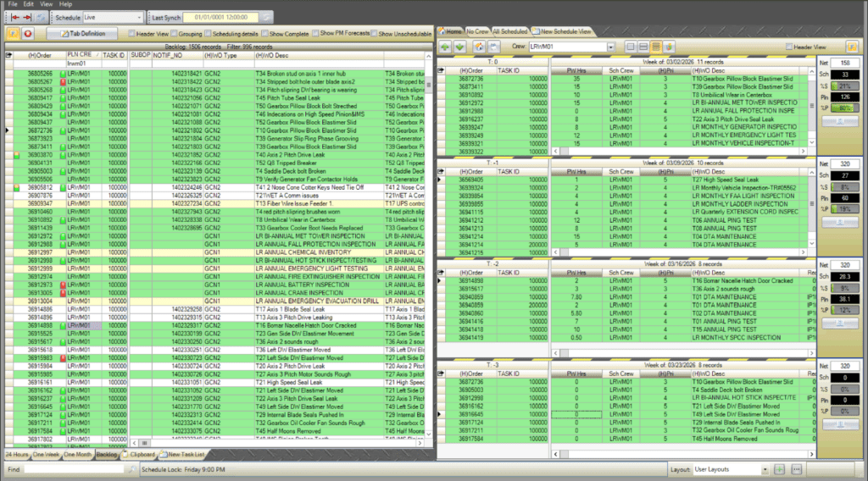Open the Edit menu

coord(29,4)
